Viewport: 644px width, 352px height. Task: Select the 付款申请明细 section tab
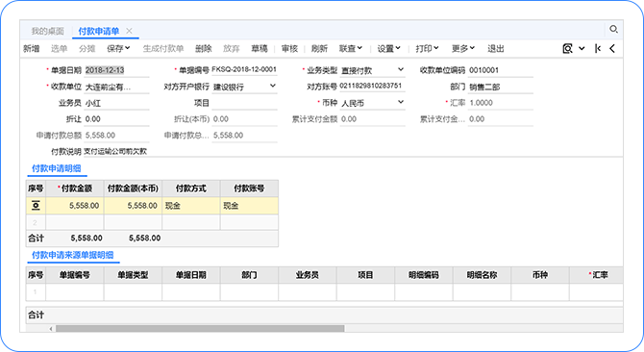pyautogui.click(x=57, y=168)
